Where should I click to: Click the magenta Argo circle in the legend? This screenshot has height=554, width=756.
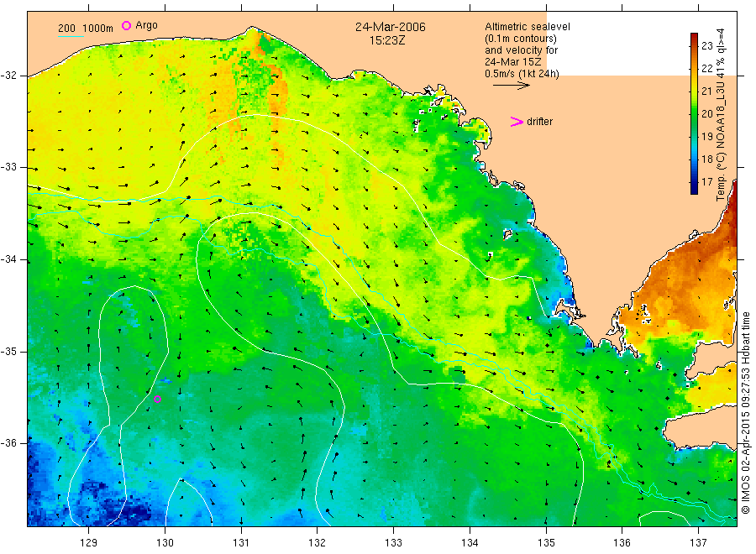[x=126, y=25]
